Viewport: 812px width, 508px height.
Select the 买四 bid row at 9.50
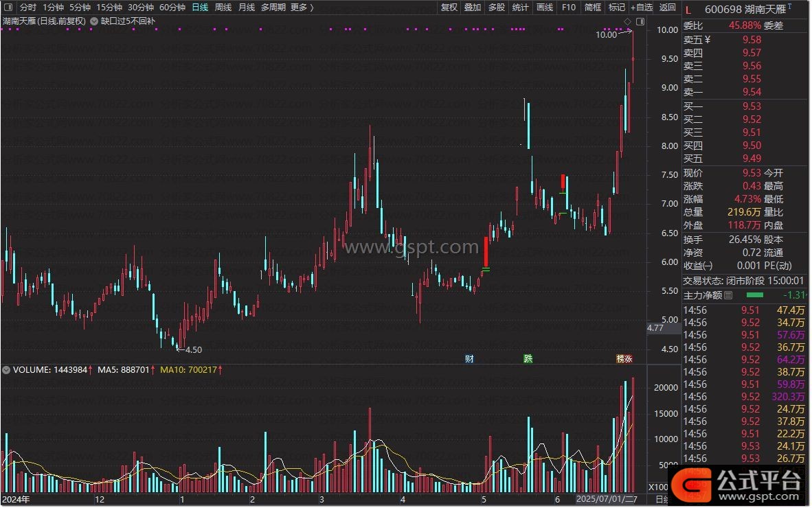point(746,146)
